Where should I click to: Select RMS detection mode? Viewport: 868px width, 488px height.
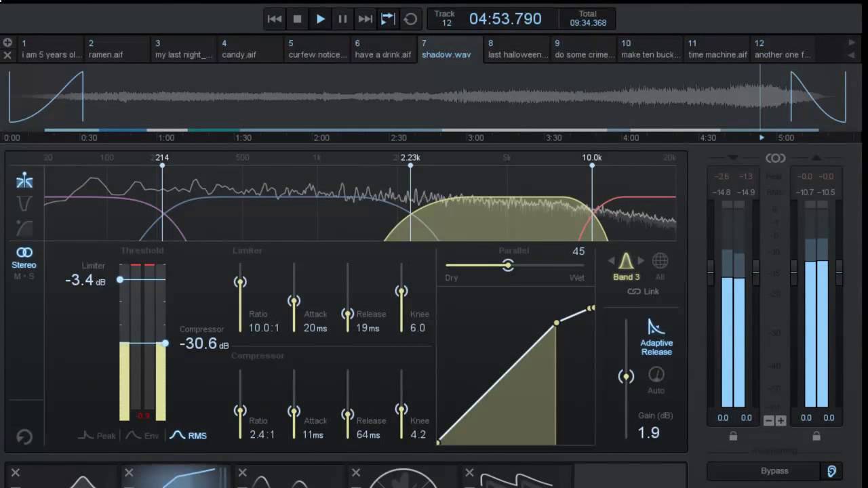pyautogui.click(x=189, y=435)
